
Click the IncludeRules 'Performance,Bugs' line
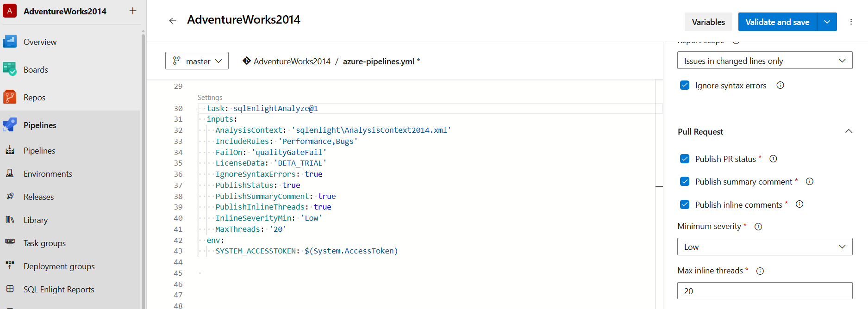(x=286, y=141)
